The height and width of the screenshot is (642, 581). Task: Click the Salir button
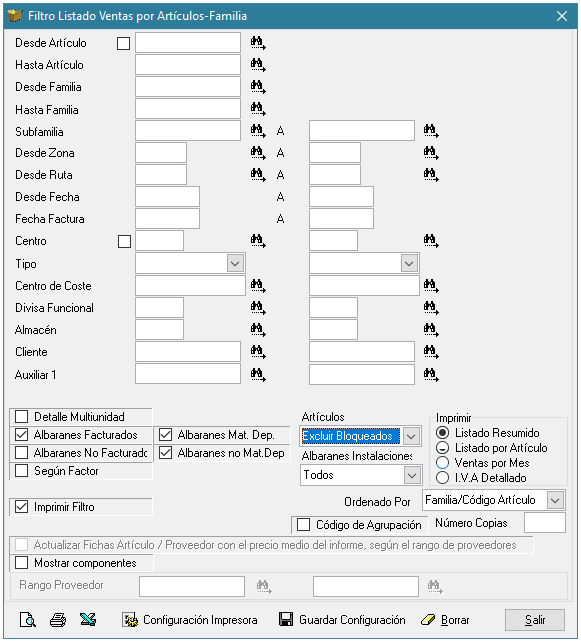point(535,620)
